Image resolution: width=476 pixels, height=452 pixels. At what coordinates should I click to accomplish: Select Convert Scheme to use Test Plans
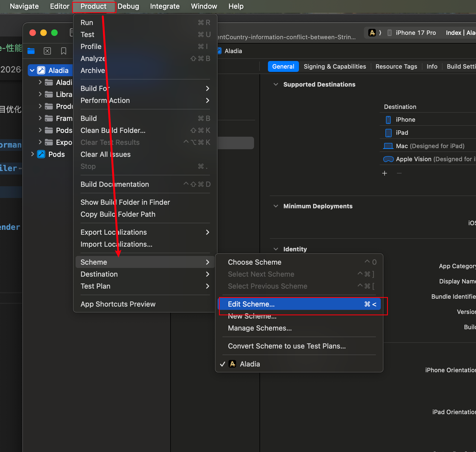(x=299, y=346)
